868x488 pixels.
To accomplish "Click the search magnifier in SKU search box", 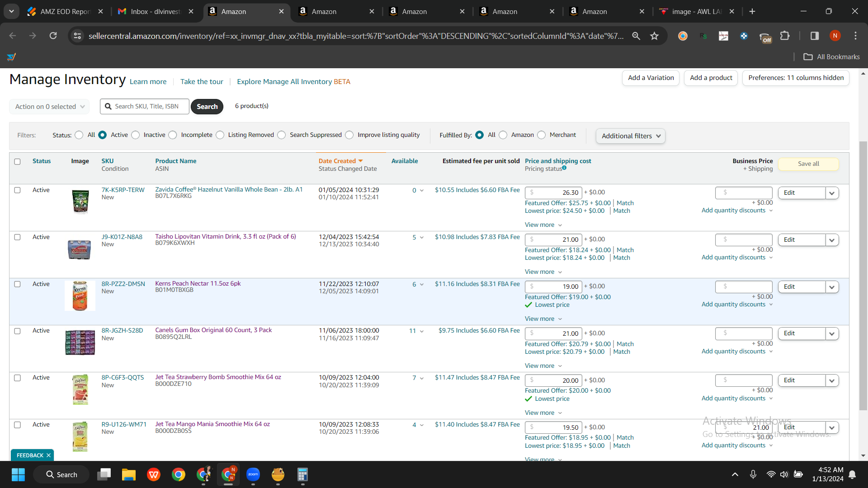I will coord(108,106).
